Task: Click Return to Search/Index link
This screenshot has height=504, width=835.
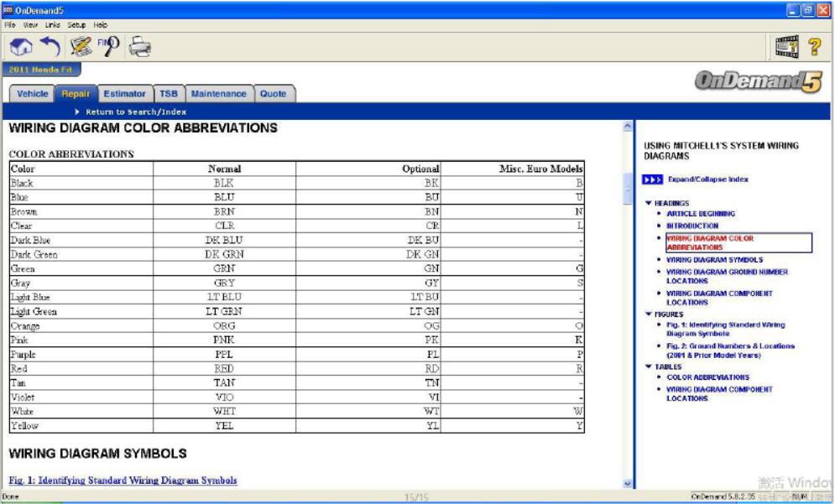Action: [136, 112]
